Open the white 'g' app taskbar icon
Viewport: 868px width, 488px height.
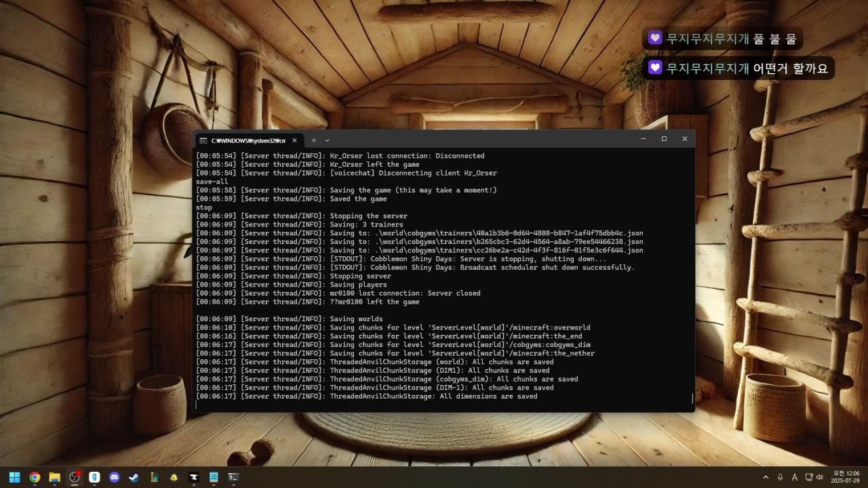[94, 477]
